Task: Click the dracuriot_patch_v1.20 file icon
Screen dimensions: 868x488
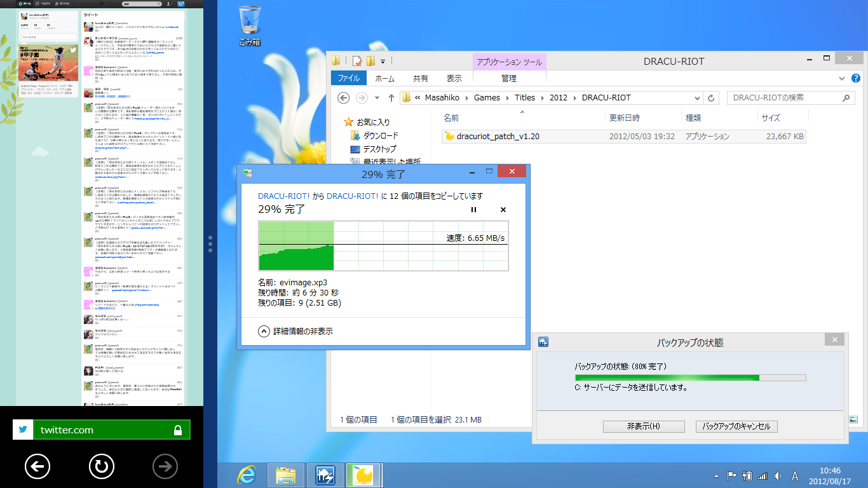Action: (449, 137)
